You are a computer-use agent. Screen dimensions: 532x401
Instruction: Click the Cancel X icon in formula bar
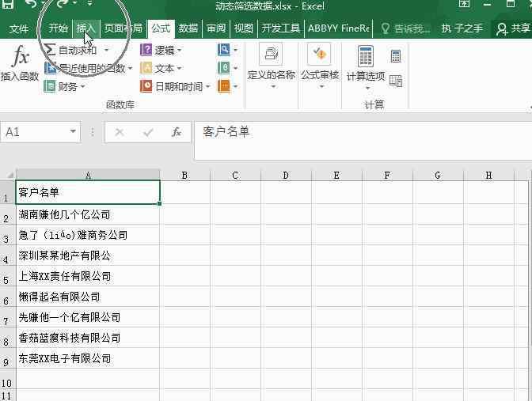[120, 132]
